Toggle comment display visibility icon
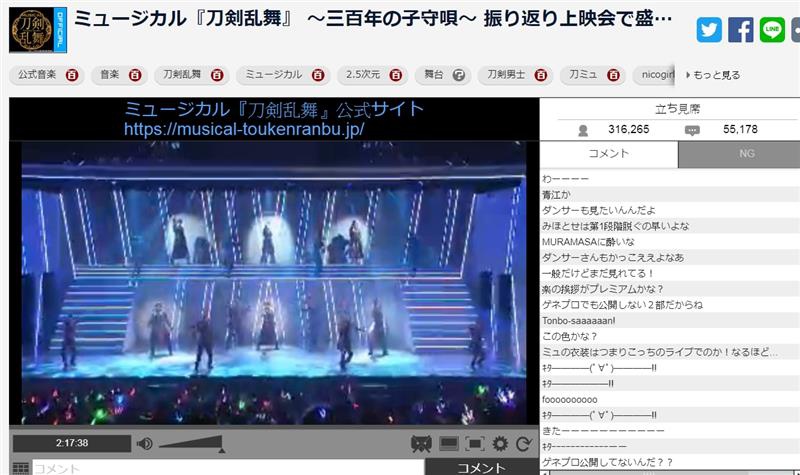 (421, 443)
